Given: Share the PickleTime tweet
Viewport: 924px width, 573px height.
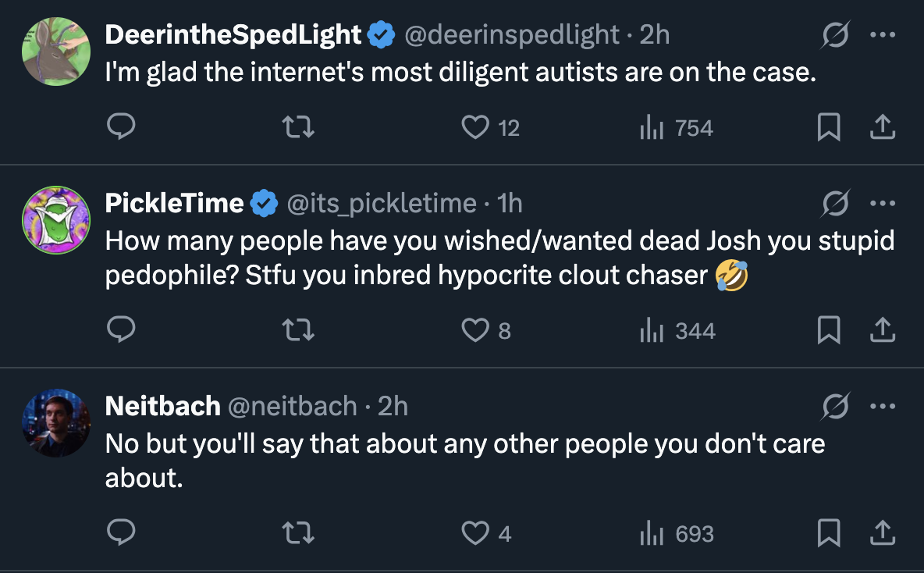Looking at the screenshot, I should (882, 331).
